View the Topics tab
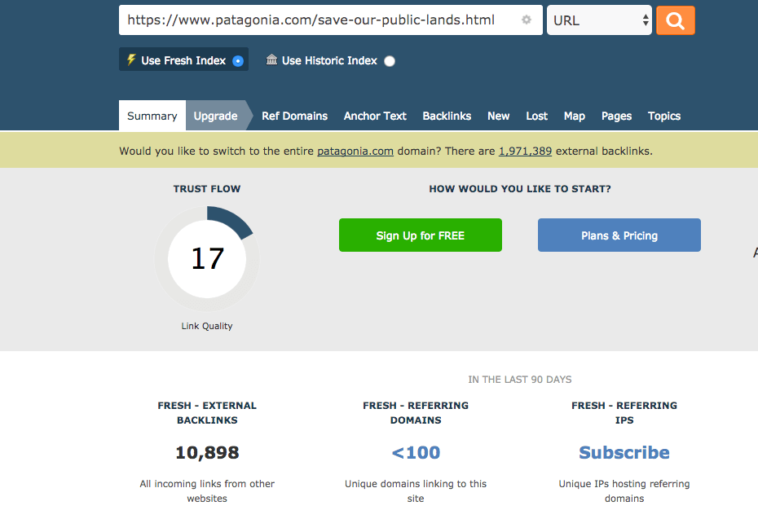Screen dimensions: 758x532 [x=664, y=116]
